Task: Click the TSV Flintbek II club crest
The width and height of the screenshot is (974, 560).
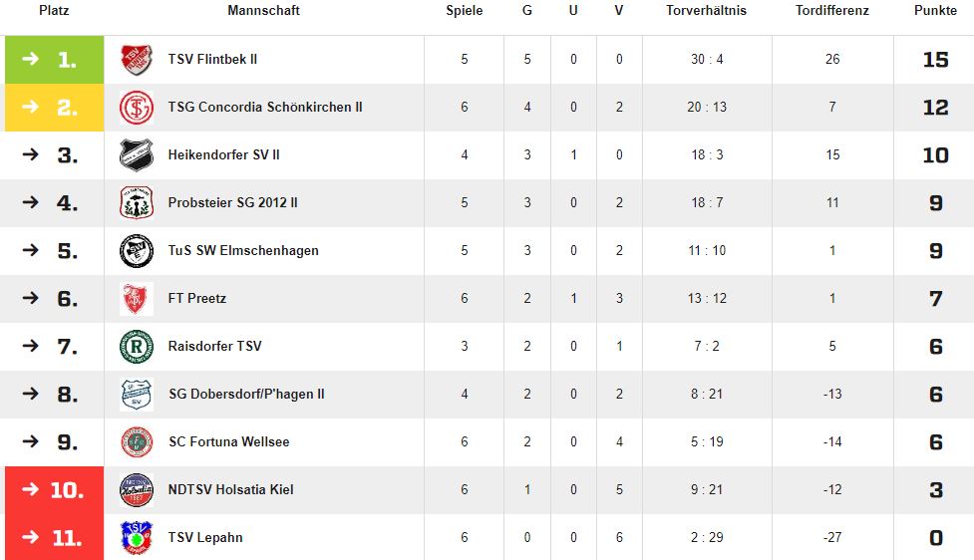Action: pos(136,60)
